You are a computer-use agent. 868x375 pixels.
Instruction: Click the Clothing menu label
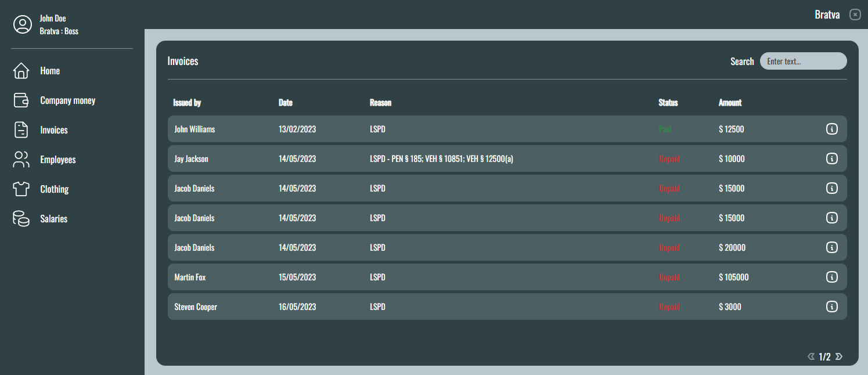pos(55,189)
